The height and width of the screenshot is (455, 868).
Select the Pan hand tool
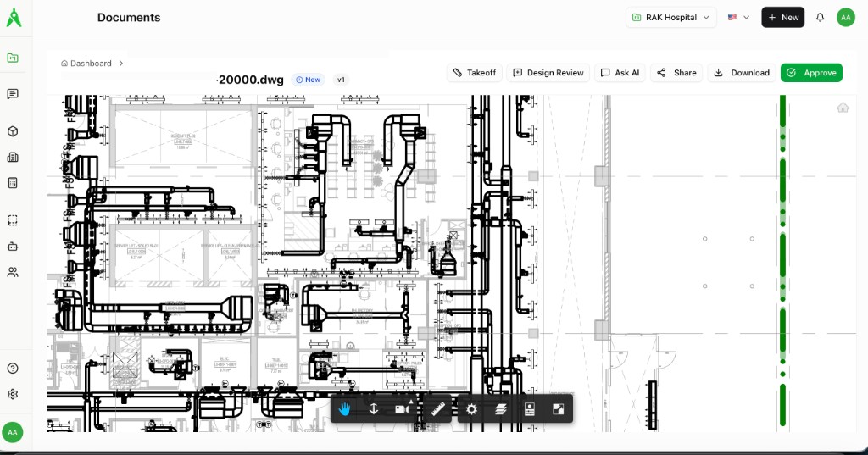pyautogui.click(x=346, y=409)
